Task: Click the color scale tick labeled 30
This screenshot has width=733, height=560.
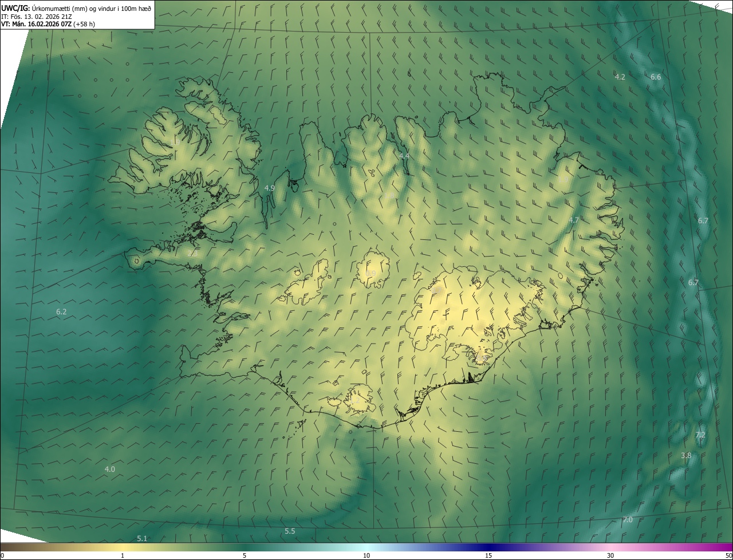Action: tap(610, 555)
